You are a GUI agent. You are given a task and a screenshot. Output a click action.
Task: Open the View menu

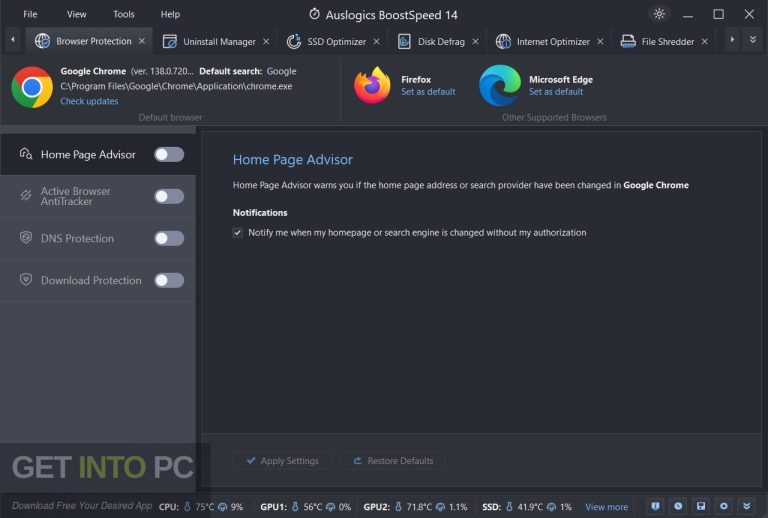[77, 14]
